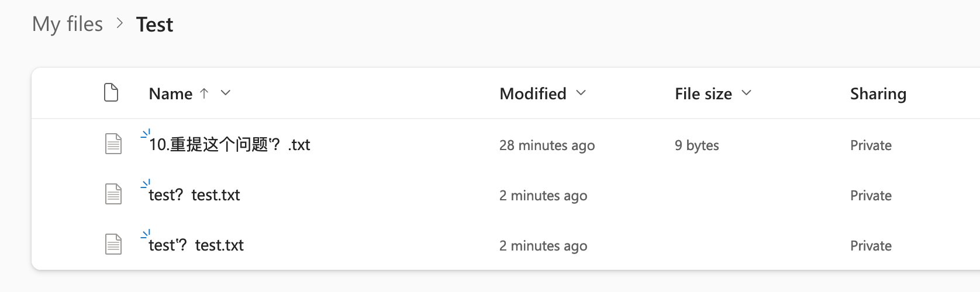This screenshot has width=980, height=292.
Task: Open the file test? test.txt
Action: [194, 194]
